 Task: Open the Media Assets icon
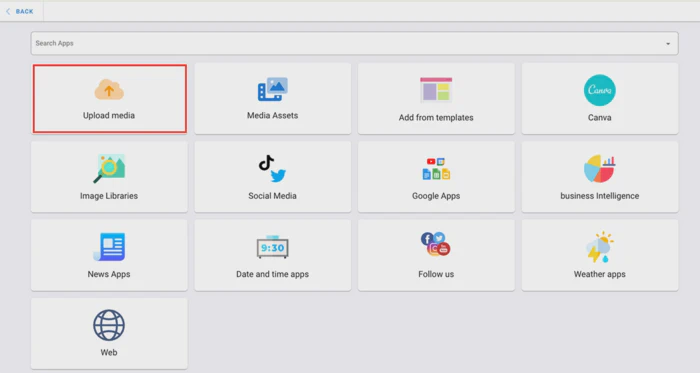coord(272,89)
